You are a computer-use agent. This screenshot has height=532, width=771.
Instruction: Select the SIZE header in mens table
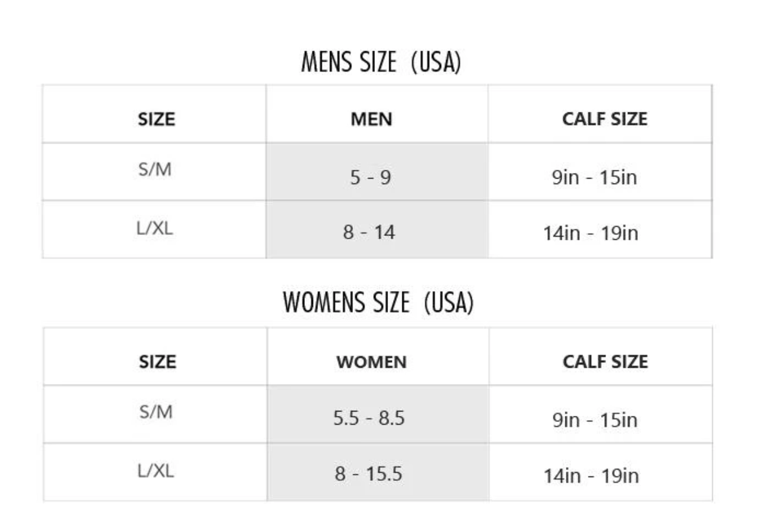(x=156, y=119)
